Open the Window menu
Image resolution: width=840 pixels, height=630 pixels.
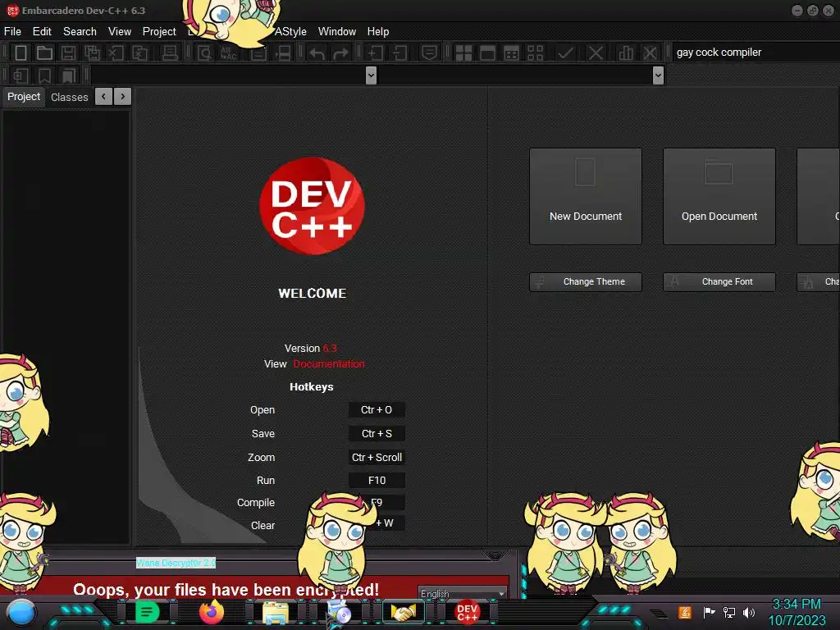[337, 32]
